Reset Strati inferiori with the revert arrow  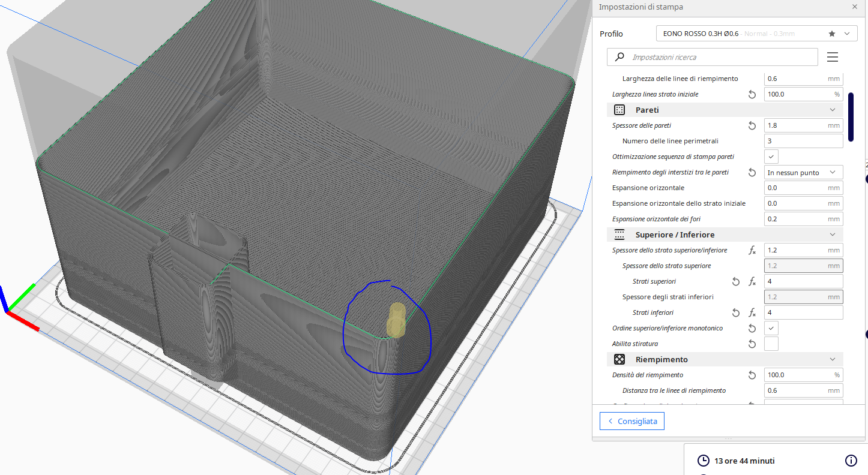click(x=736, y=313)
